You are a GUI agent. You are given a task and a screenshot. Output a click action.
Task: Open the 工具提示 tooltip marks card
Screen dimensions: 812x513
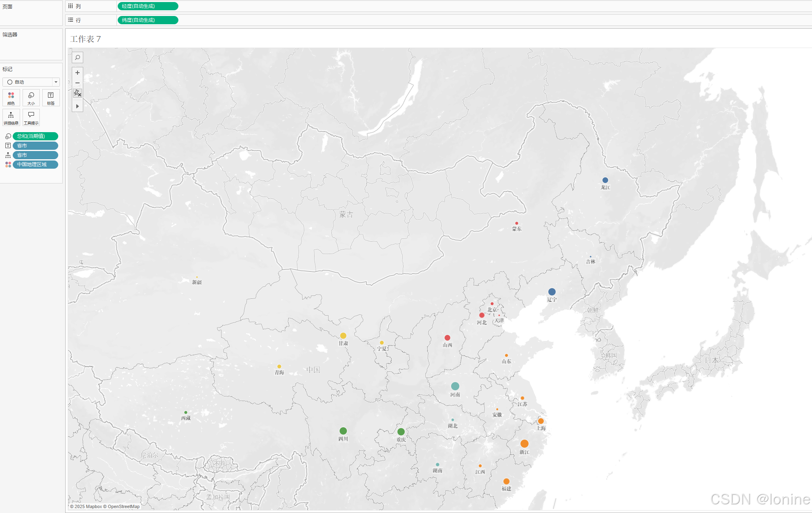click(x=31, y=118)
